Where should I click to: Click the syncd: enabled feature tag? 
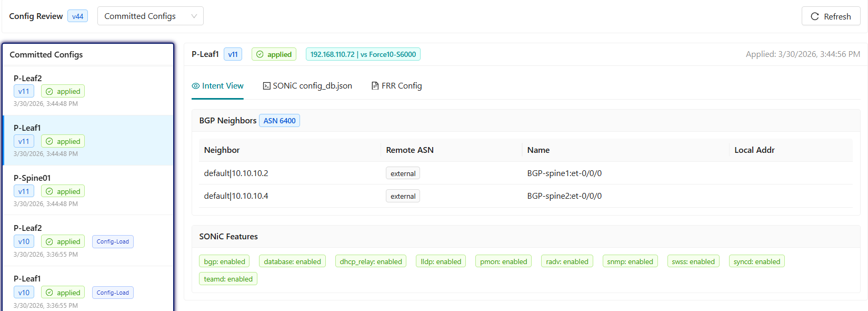(x=757, y=261)
